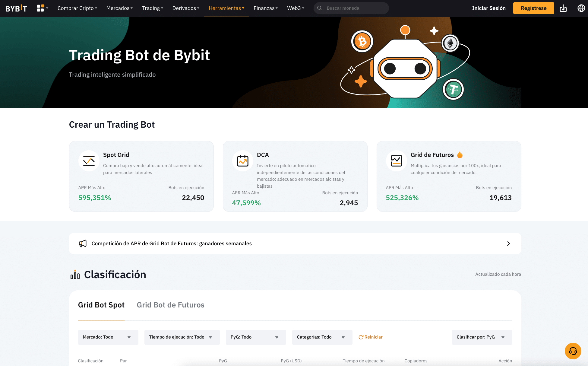The width and height of the screenshot is (588, 366).
Task: Click the Bybit logo
Action: point(16,8)
